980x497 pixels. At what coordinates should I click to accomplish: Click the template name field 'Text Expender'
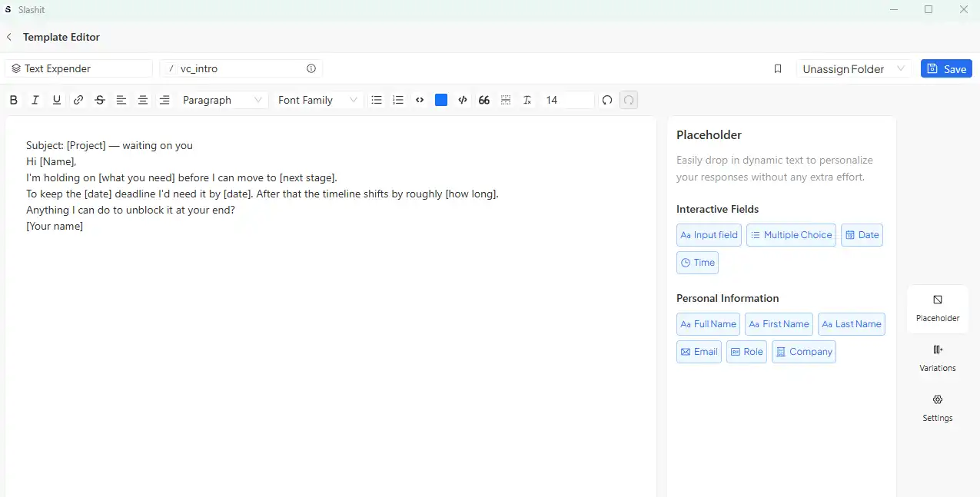click(x=79, y=68)
